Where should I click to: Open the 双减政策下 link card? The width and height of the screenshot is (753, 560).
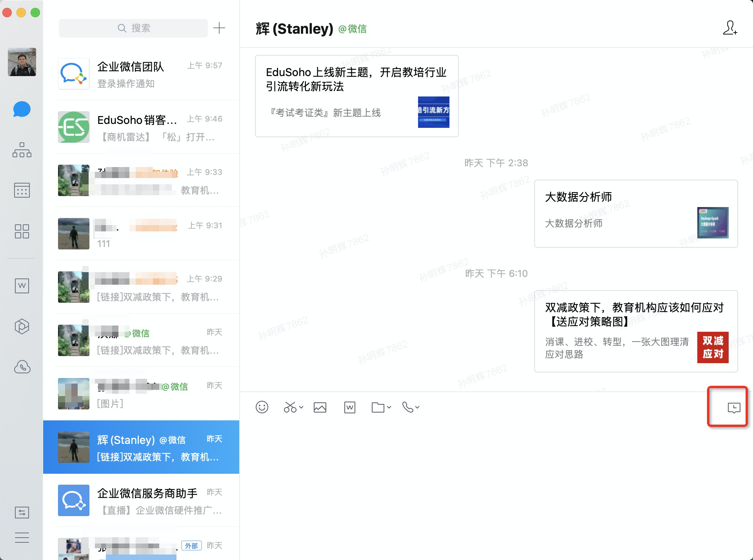click(x=636, y=331)
